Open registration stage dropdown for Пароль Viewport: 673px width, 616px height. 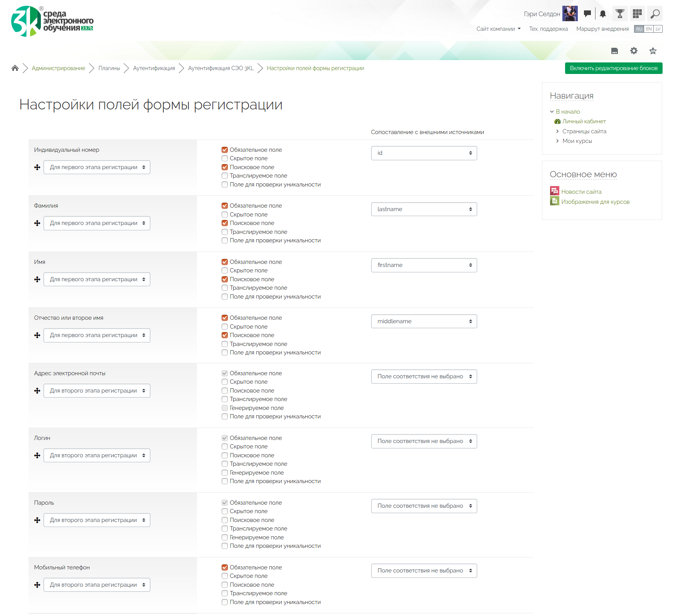97,520
